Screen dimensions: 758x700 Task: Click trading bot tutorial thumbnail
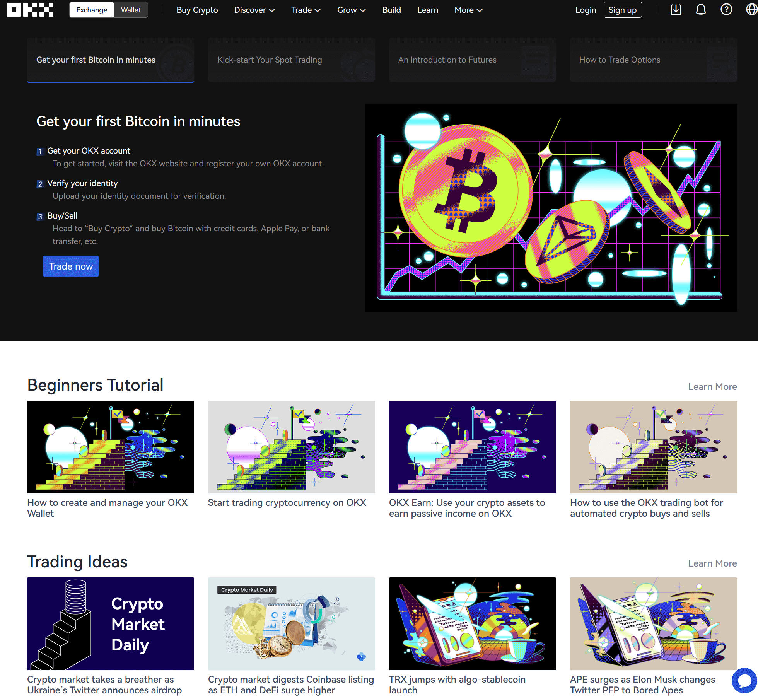(x=654, y=447)
